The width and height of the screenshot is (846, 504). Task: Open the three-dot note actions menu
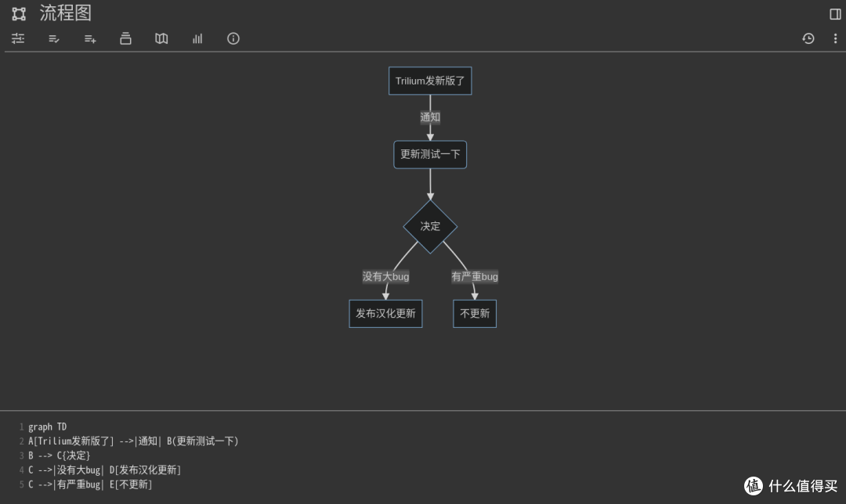(x=835, y=38)
